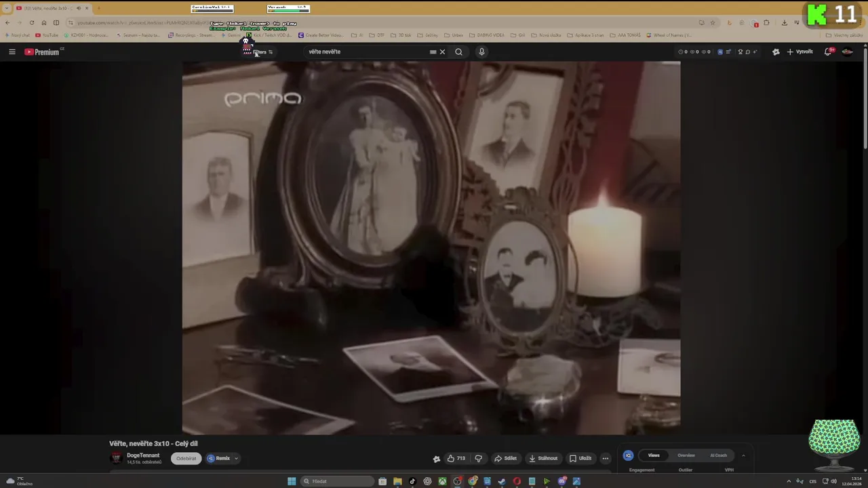Click the video player frame
Viewport: 868px width, 488px height.
431,248
